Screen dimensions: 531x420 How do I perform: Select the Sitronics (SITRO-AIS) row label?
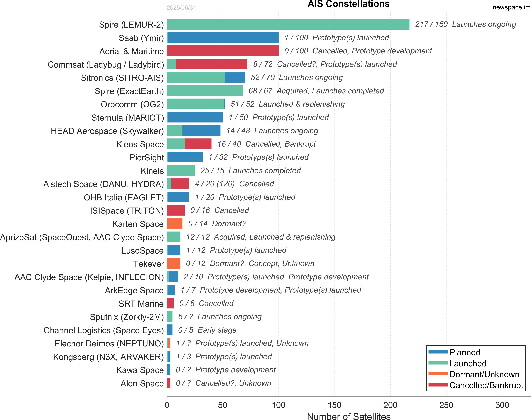click(122, 78)
